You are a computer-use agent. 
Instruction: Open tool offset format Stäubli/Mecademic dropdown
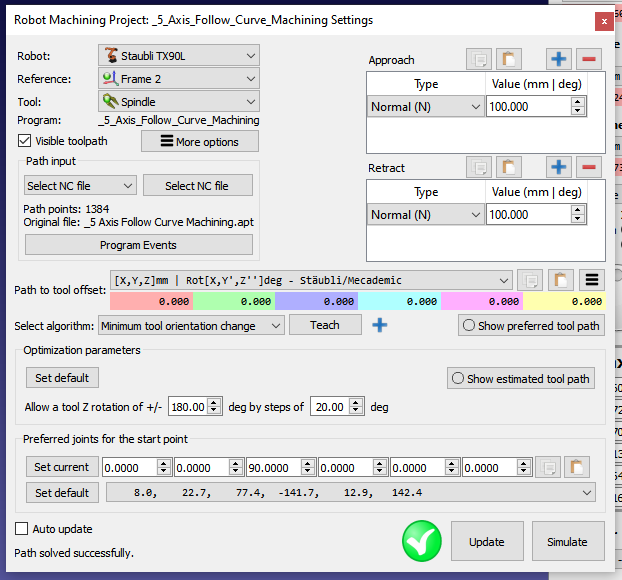tap(311, 280)
